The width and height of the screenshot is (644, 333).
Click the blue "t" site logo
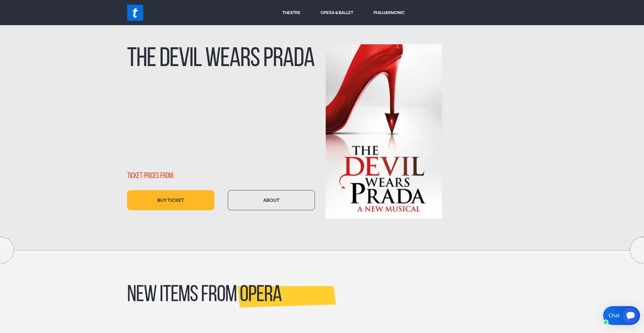(135, 13)
